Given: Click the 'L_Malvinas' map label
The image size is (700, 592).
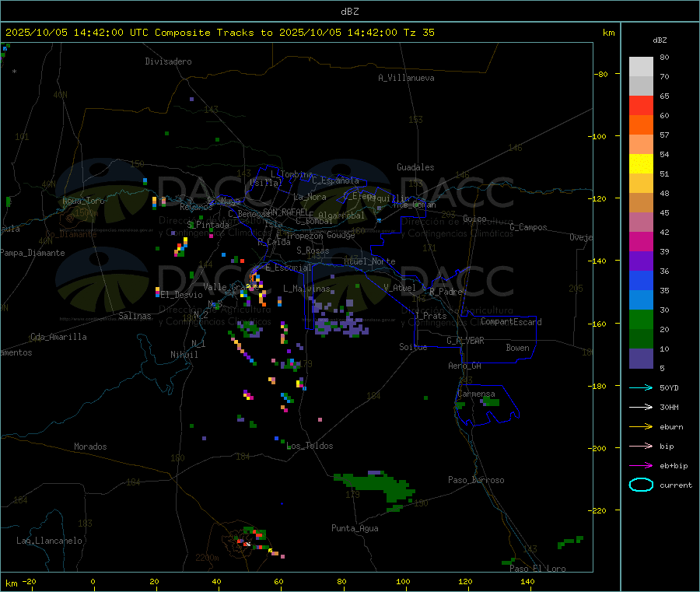Looking at the screenshot, I should [306, 289].
